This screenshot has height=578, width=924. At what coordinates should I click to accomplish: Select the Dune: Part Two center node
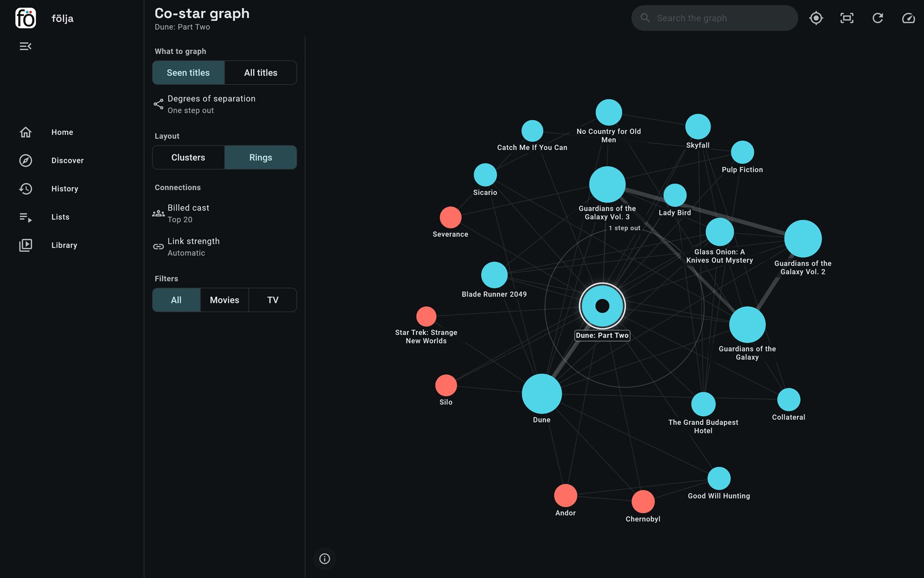click(x=602, y=306)
